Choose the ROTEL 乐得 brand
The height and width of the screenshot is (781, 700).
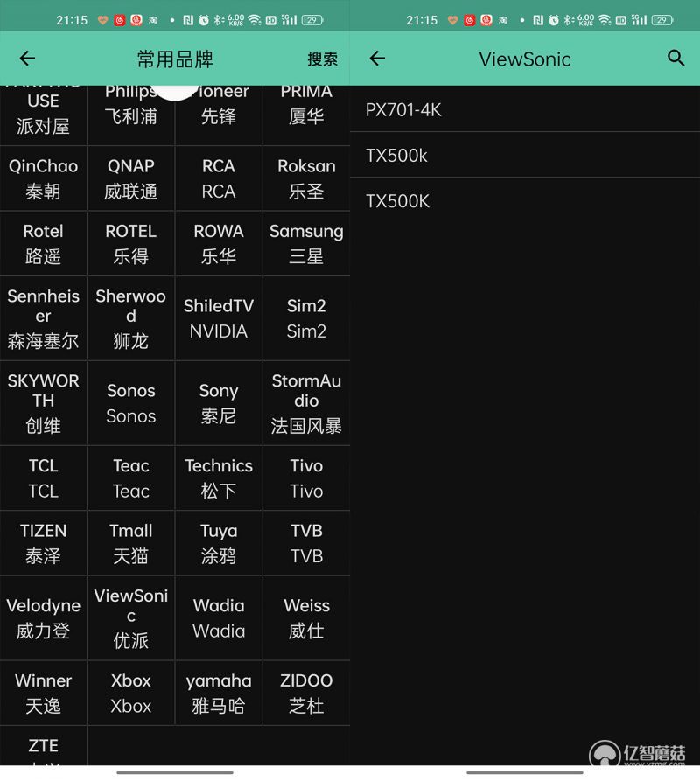pyautogui.click(x=131, y=243)
